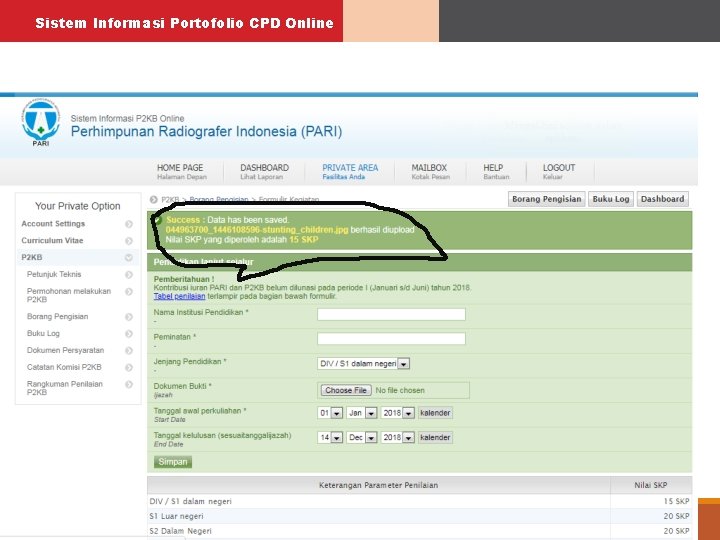
Task: Click the S1 Luar negeri table row
Action: click(419, 516)
